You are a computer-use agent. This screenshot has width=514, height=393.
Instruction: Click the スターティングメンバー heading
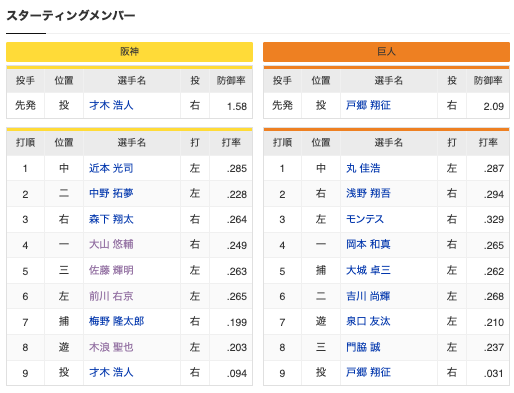(x=71, y=15)
